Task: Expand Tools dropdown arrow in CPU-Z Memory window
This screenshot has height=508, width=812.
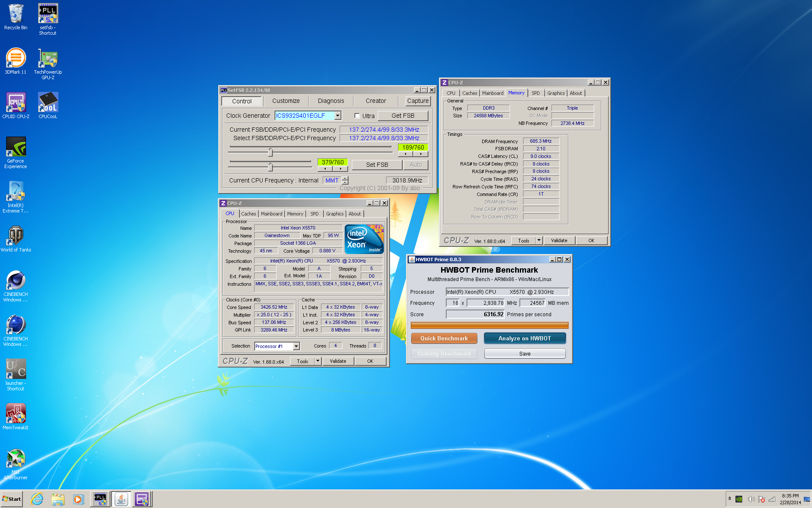Action: [x=539, y=240]
